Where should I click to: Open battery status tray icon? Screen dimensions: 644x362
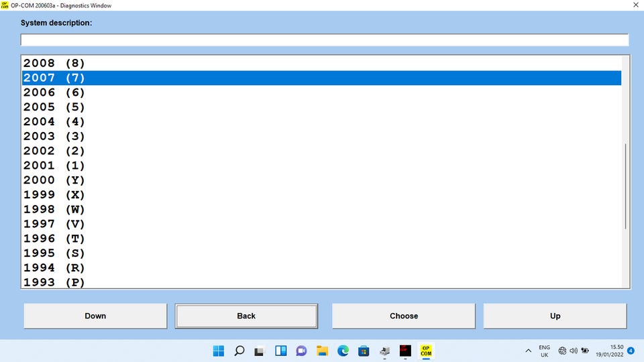click(x=585, y=351)
